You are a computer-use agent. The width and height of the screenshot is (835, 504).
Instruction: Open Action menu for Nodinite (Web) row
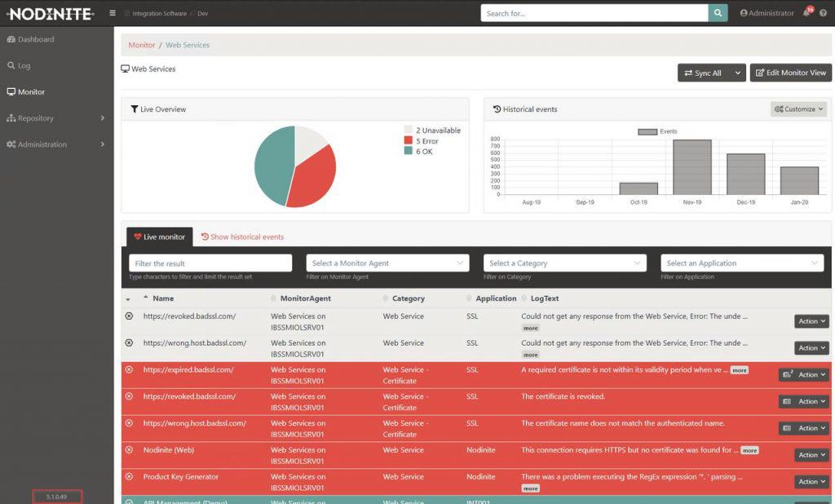[x=811, y=455]
